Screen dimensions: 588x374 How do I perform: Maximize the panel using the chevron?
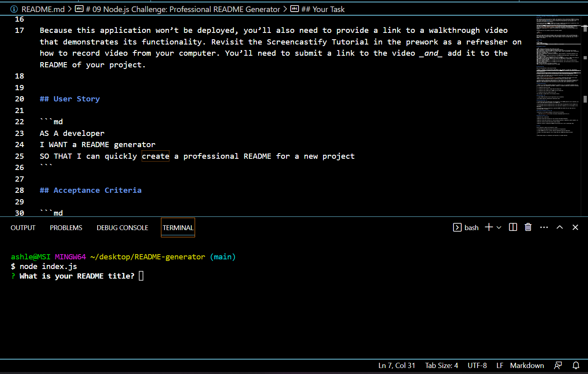tap(560, 227)
